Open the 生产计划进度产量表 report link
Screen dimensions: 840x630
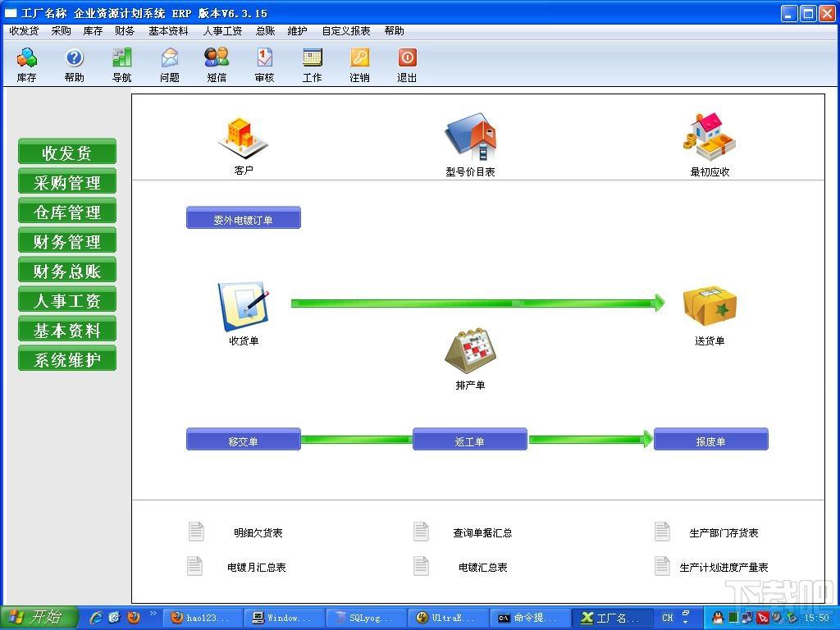(x=724, y=567)
